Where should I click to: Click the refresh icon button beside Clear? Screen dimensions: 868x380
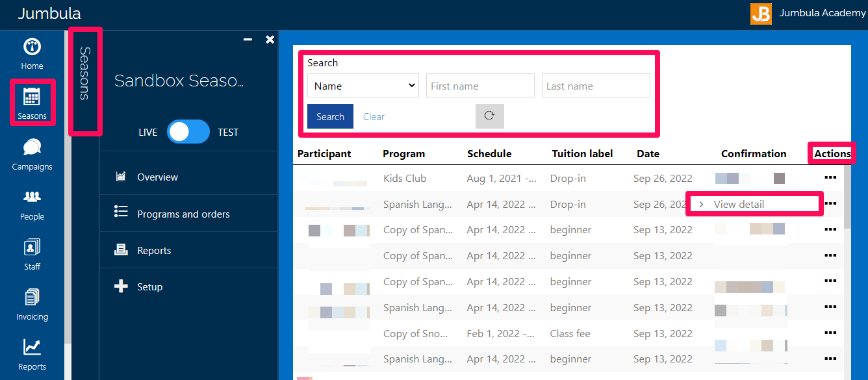[490, 116]
